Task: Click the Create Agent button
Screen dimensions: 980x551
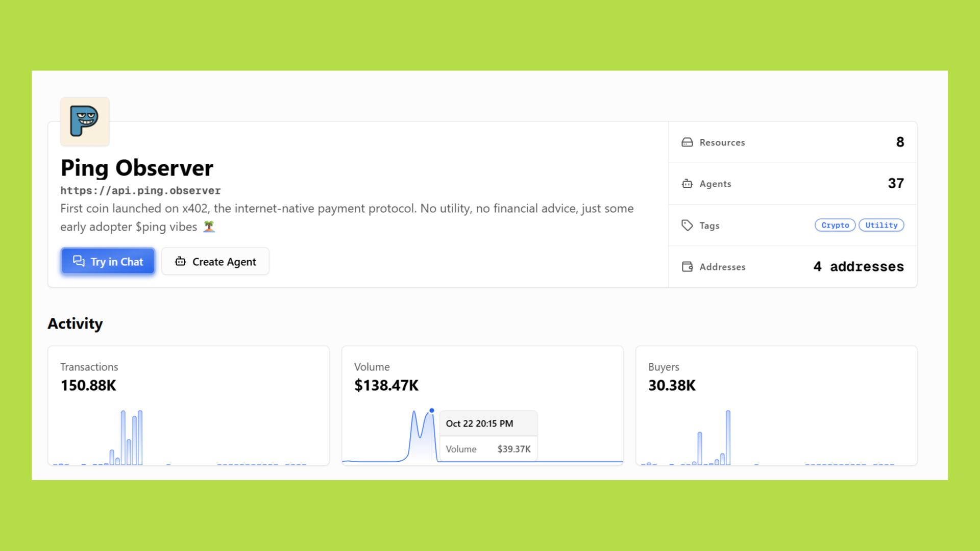Action: coord(215,261)
